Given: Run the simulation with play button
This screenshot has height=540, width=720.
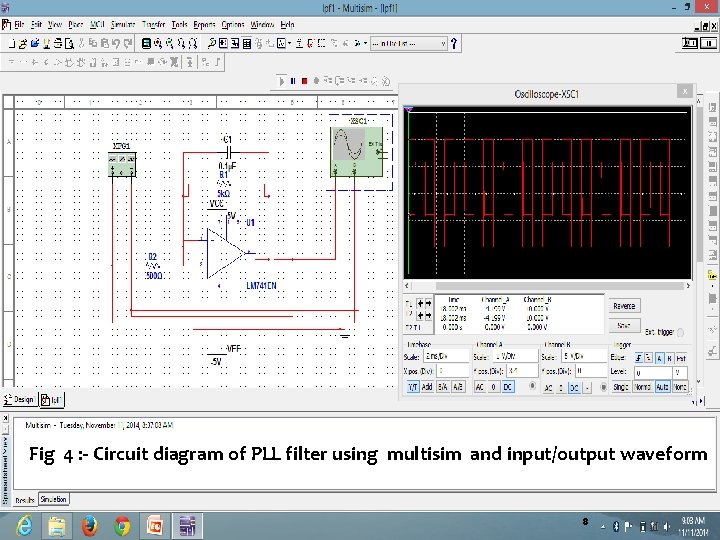Looking at the screenshot, I should coord(281,81).
